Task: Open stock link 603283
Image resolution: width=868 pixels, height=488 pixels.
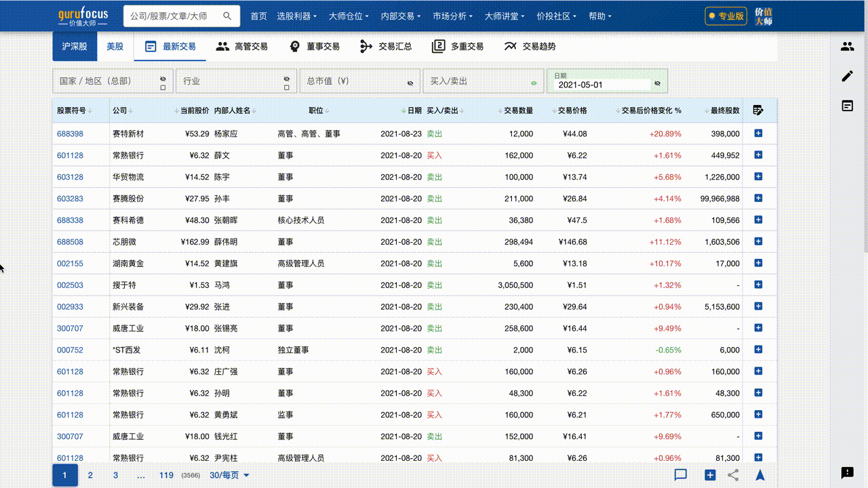Action: 70,199
